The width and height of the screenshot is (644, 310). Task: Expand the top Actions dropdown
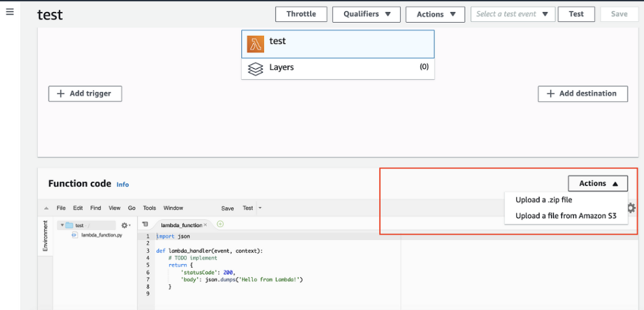point(435,14)
